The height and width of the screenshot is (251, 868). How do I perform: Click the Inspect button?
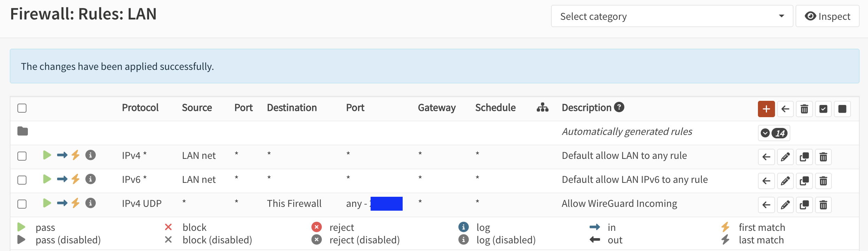coord(827,16)
